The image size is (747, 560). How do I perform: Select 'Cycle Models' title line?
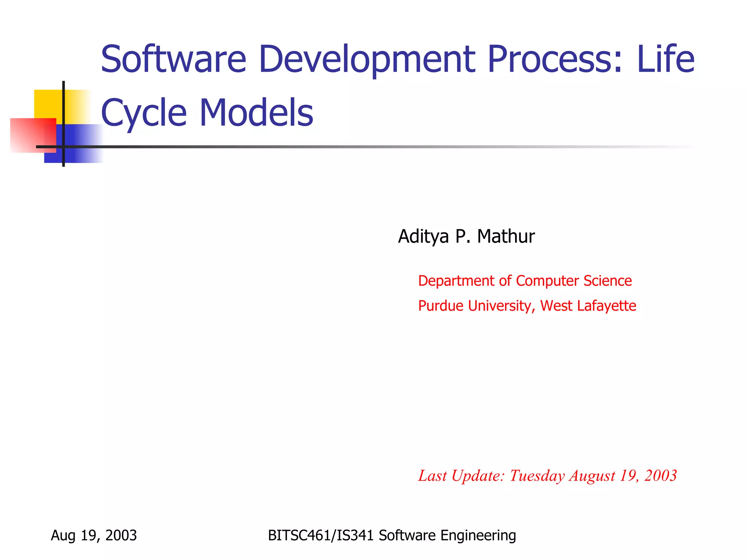pos(207,113)
